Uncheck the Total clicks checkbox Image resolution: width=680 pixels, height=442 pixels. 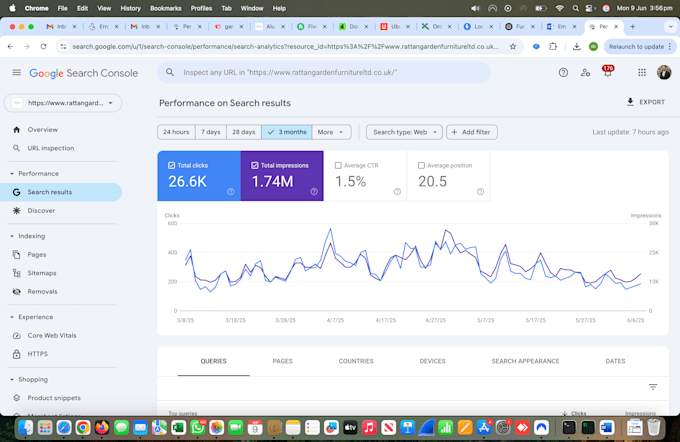[x=171, y=165]
